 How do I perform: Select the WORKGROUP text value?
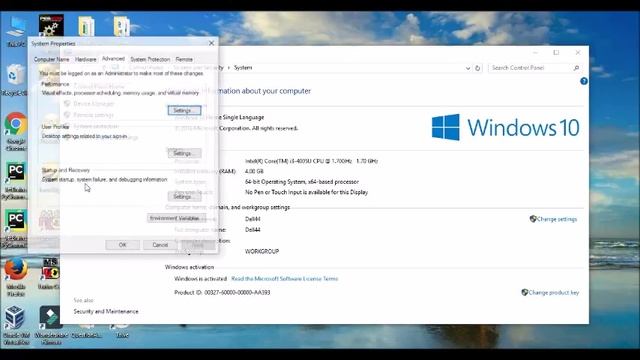[262, 251]
